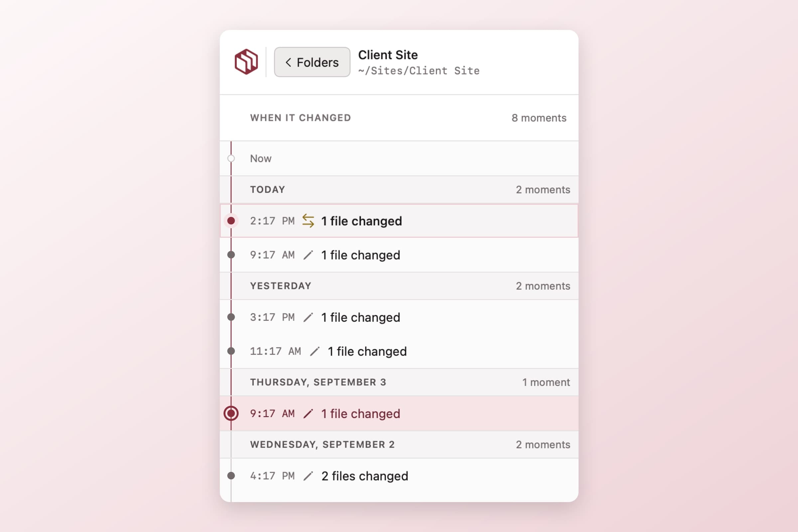Click red pencil icon on September 3 entry
This screenshot has width=798, height=532.
tap(308, 414)
